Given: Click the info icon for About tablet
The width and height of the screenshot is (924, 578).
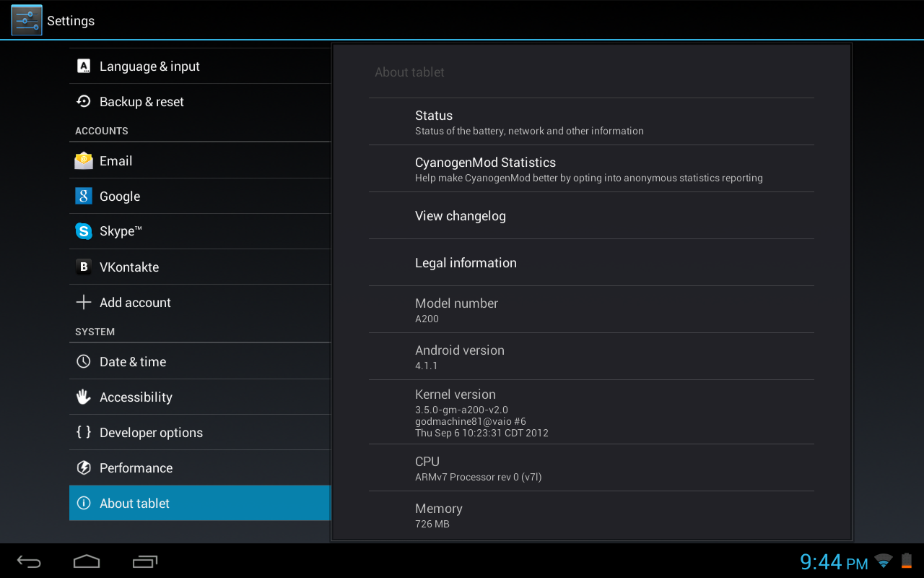Looking at the screenshot, I should (x=84, y=503).
